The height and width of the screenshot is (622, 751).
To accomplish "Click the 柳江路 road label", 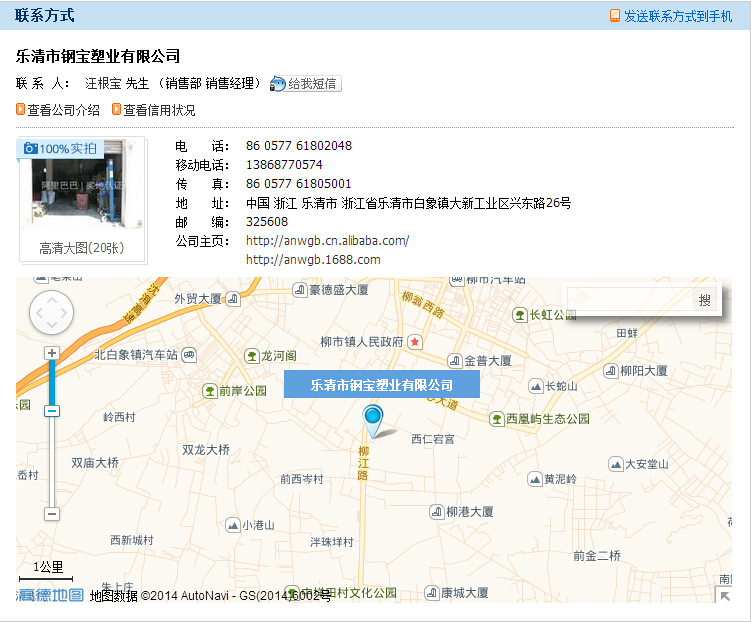I will (x=363, y=463).
